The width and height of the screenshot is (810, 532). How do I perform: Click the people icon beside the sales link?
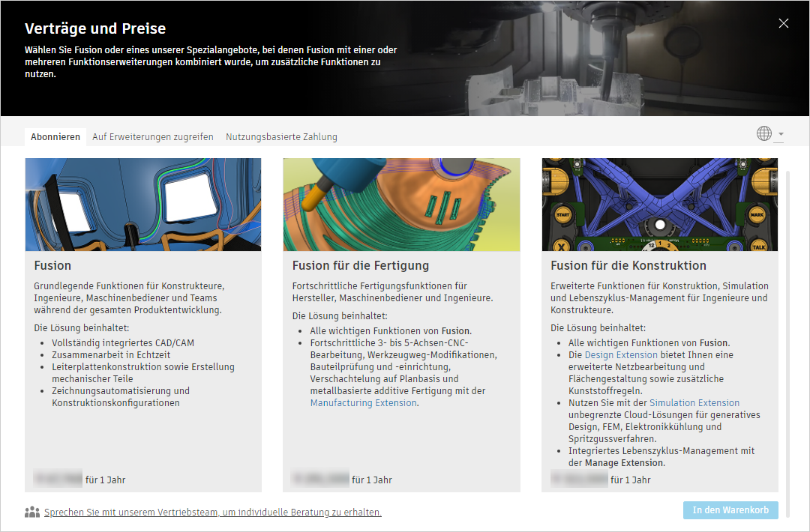click(32, 512)
